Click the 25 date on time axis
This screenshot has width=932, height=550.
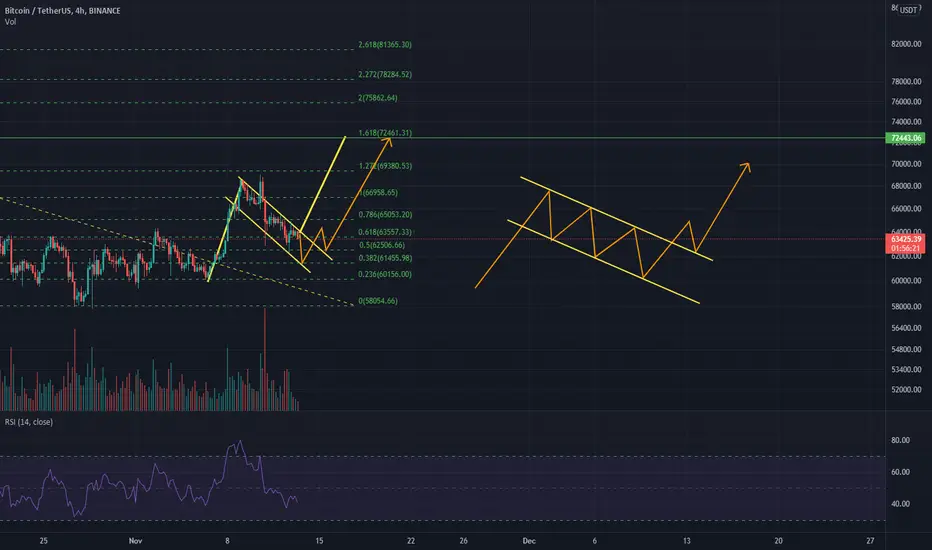click(43, 540)
